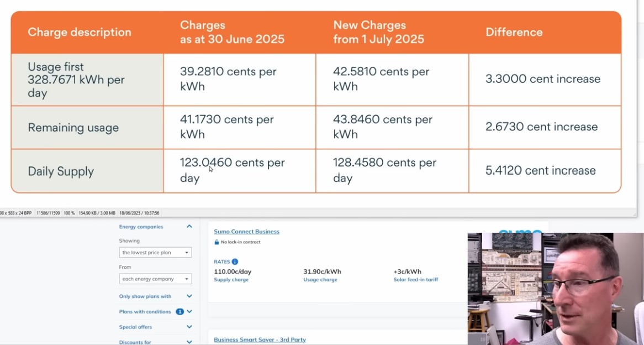The width and height of the screenshot is (644, 345).
Task: Collapse the Energy companies filter section
Action: [x=189, y=227]
